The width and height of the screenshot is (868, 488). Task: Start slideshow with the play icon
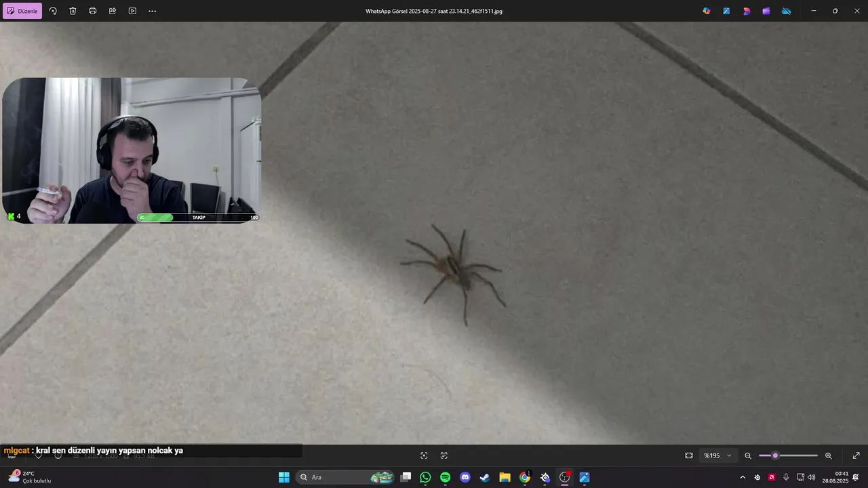132,11
